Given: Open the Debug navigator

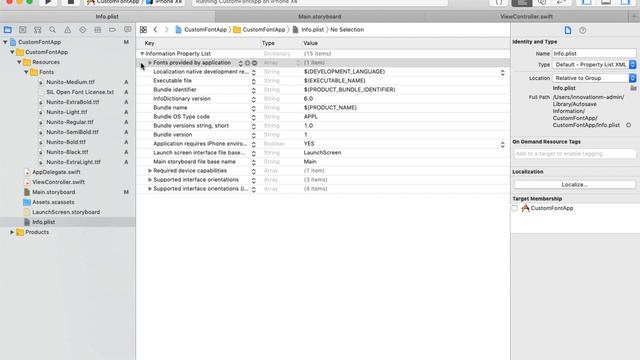Looking at the screenshot, I should [x=98, y=30].
